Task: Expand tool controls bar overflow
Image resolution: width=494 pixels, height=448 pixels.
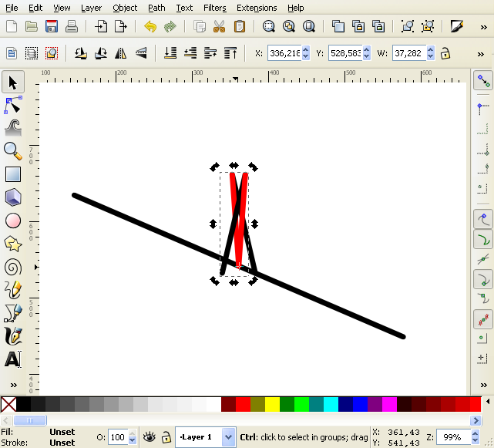Action: tap(480, 54)
